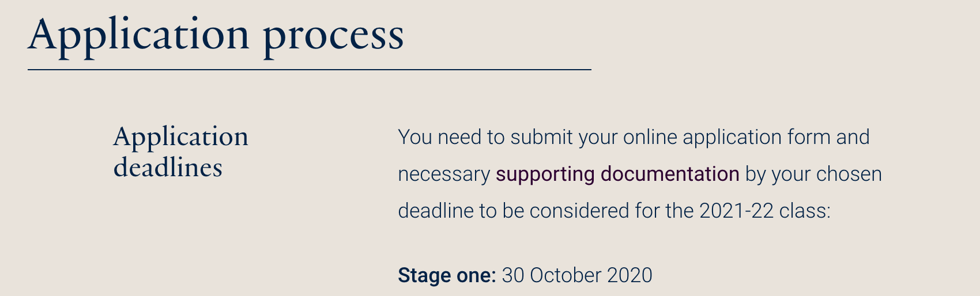Open the supporting documentation link
Screen dimensions: 980x296
[x=617, y=174]
